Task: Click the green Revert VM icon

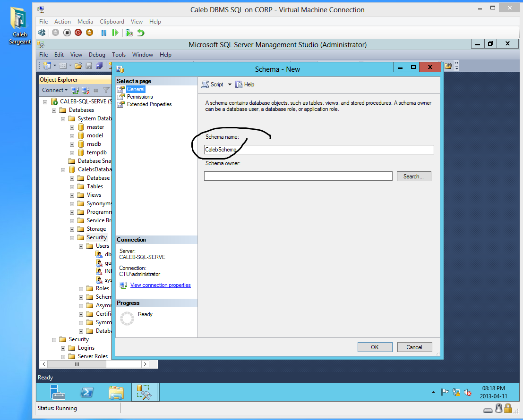Action: (x=141, y=33)
